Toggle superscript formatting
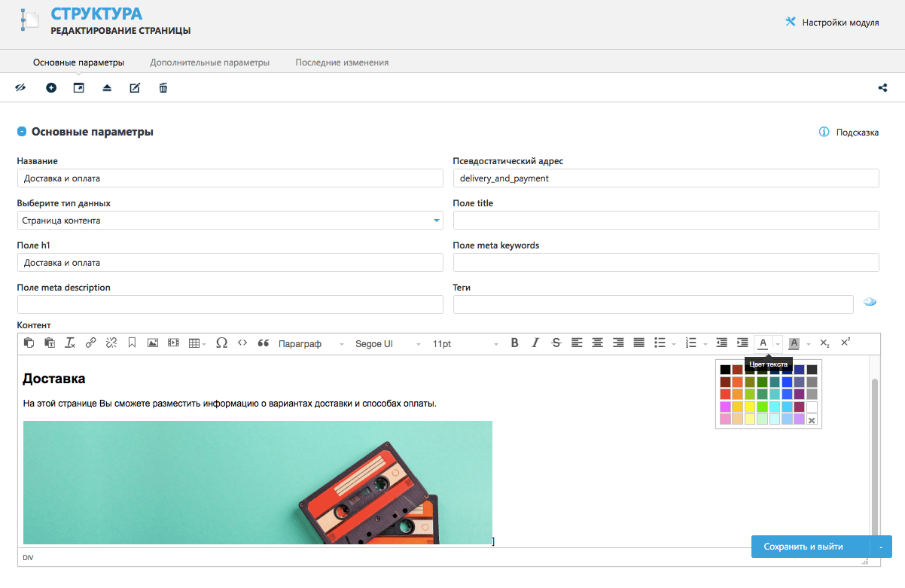The width and height of the screenshot is (905, 588). click(x=846, y=343)
